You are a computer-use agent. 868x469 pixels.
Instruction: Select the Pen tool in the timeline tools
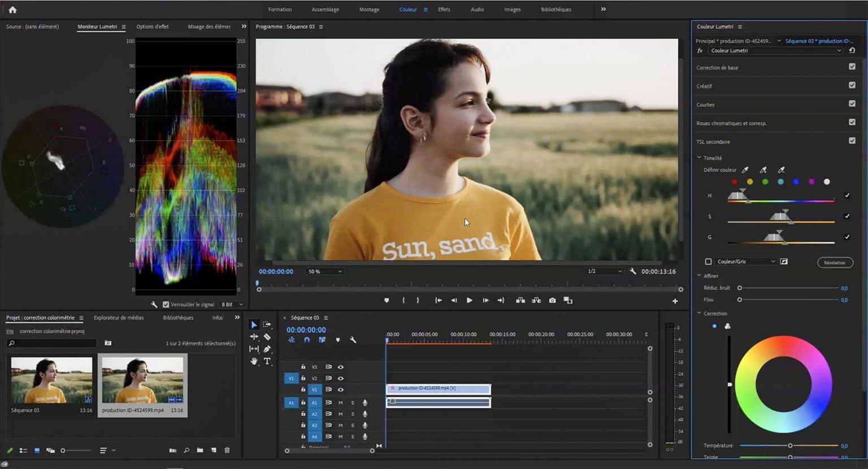pyautogui.click(x=267, y=349)
